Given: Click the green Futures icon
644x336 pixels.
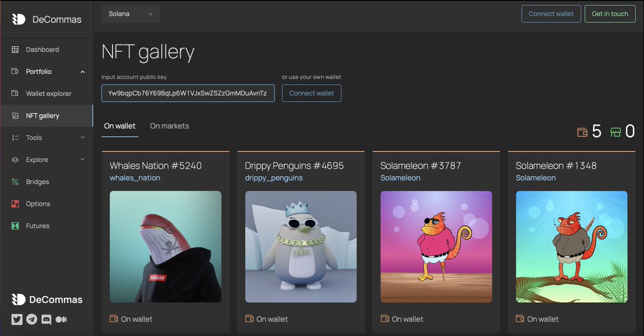Looking at the screenshot, I should [x=15, y=226].
